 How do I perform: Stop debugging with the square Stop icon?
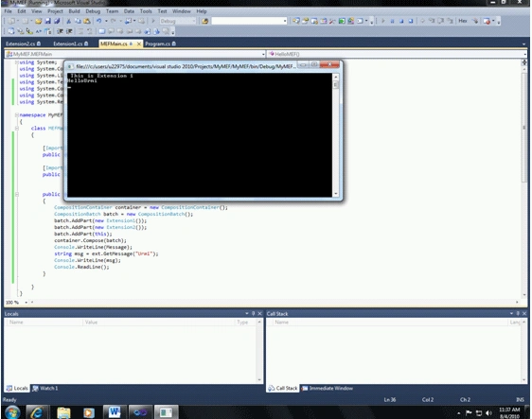pyautogui.click(x=401, y=21)
